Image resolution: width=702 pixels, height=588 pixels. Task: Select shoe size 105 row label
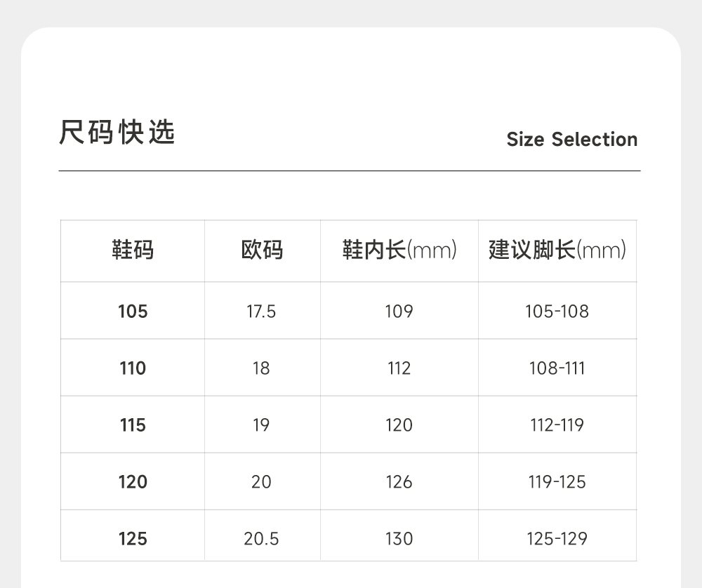(x=133, y=311)
